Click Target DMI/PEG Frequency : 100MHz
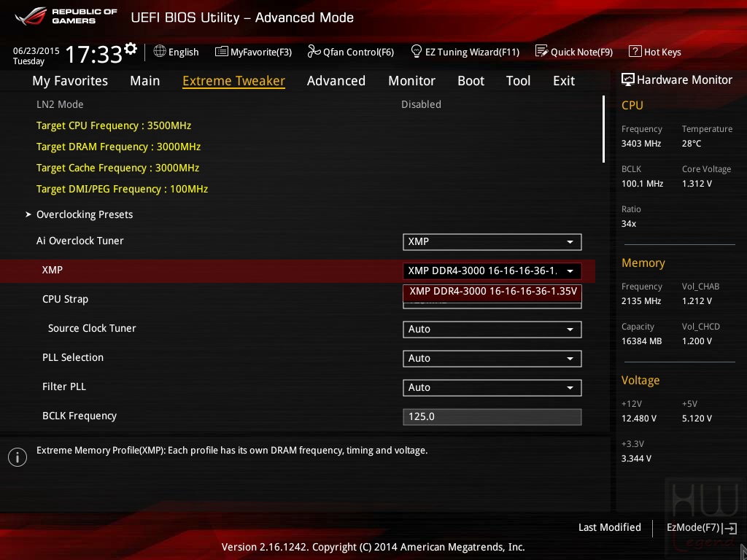The height and width of the screenshot is (560, 747). tap(122, 189)
